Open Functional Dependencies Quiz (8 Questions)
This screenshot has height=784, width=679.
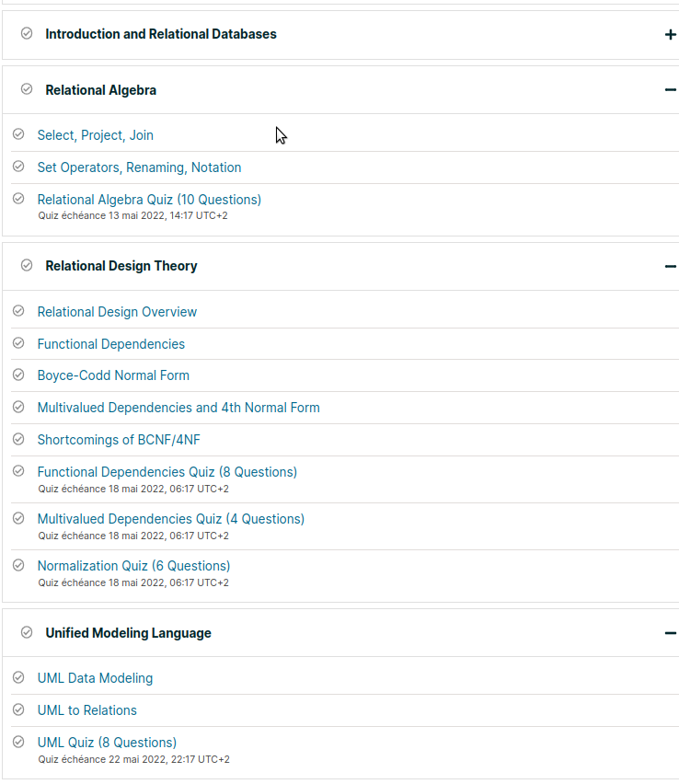click(167, 472)
